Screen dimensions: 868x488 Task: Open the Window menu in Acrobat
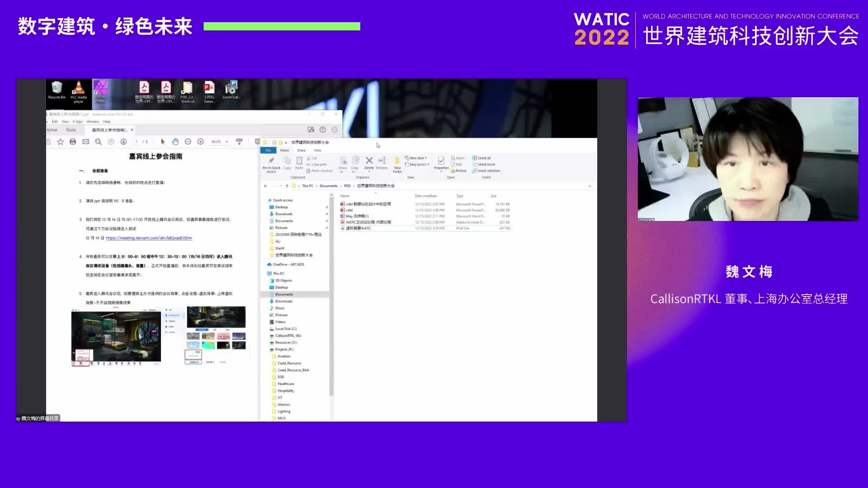click(x=93, y=122)
